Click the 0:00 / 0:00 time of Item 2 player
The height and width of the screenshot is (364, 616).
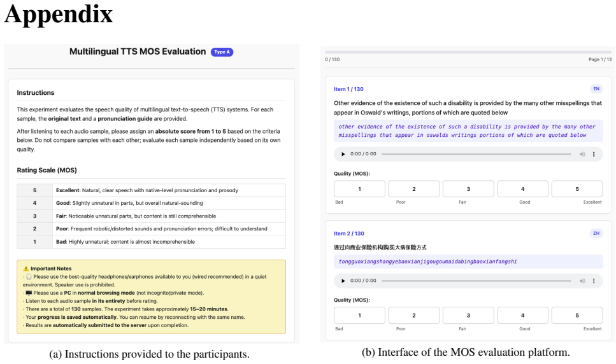363,281
